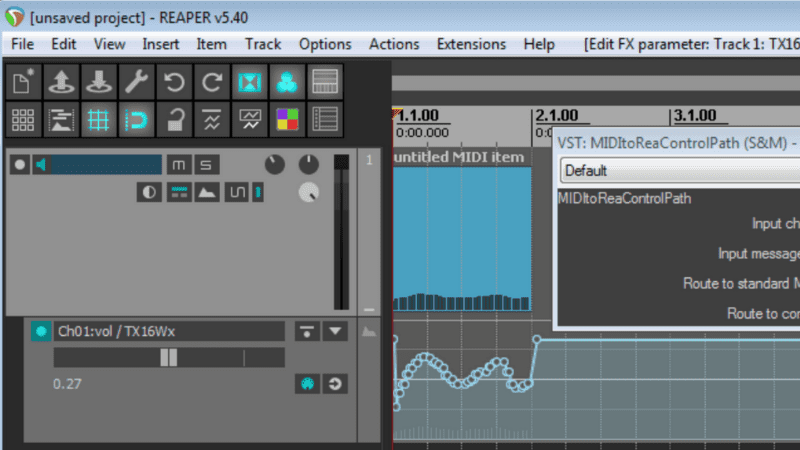The width and height of the screenshot is (800, 450).
Task: Click parameter modulation/learn icon
Action: point(307,384)
